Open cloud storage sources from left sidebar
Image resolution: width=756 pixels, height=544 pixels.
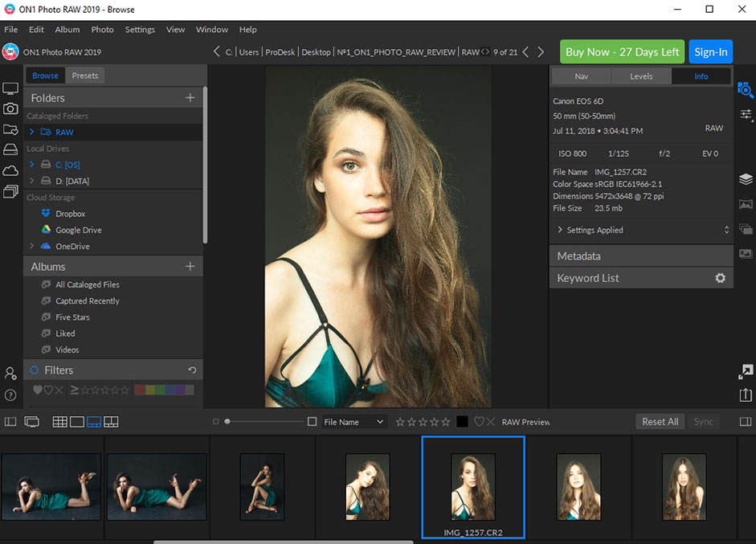pyautogui.click(x=10, y=170)
